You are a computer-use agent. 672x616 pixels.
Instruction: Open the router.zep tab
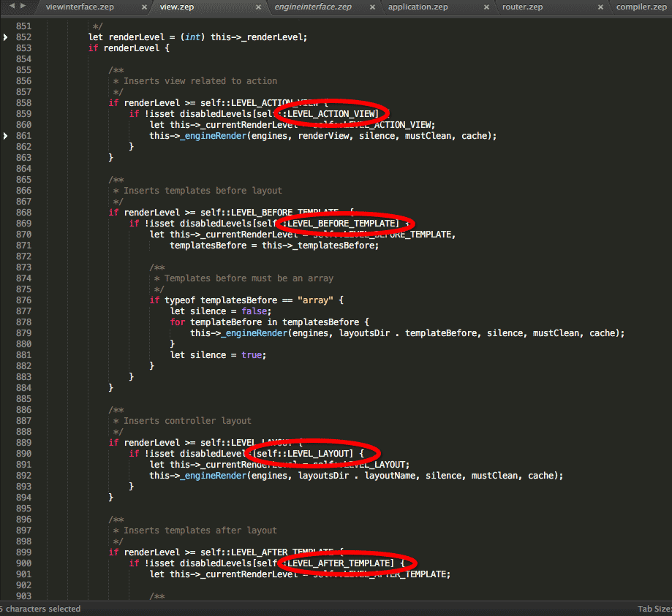tap(522, 7)
